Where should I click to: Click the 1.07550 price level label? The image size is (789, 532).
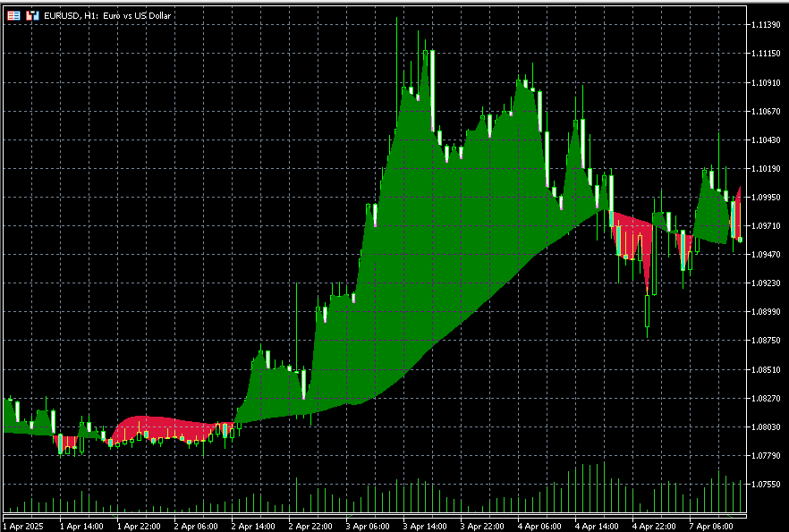pyautogui.click(x=766, y=485)
